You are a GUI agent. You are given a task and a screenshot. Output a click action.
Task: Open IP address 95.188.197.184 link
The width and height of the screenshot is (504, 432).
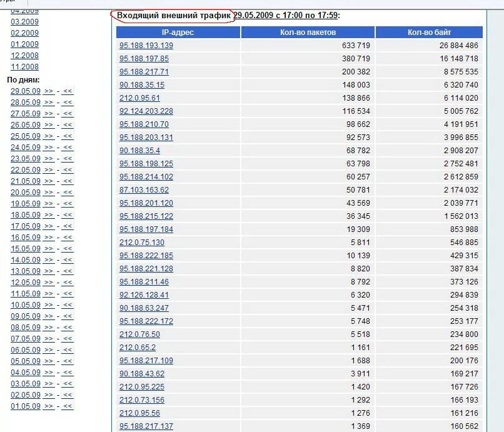point(146,229)
